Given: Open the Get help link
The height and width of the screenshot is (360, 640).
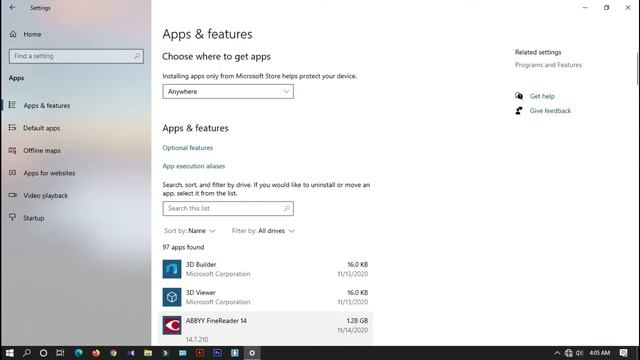Looking at the screenshot, I should (x=542, y=96).
